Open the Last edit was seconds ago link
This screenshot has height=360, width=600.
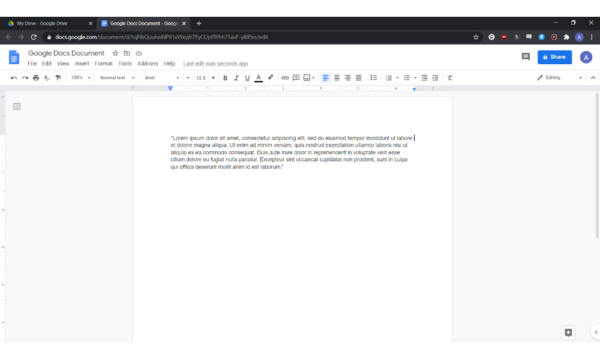click(215, 64)
